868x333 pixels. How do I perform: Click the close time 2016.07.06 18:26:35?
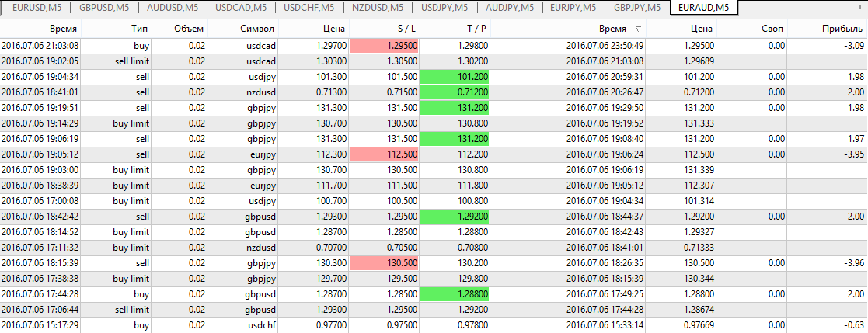click(x=605, y=262)
